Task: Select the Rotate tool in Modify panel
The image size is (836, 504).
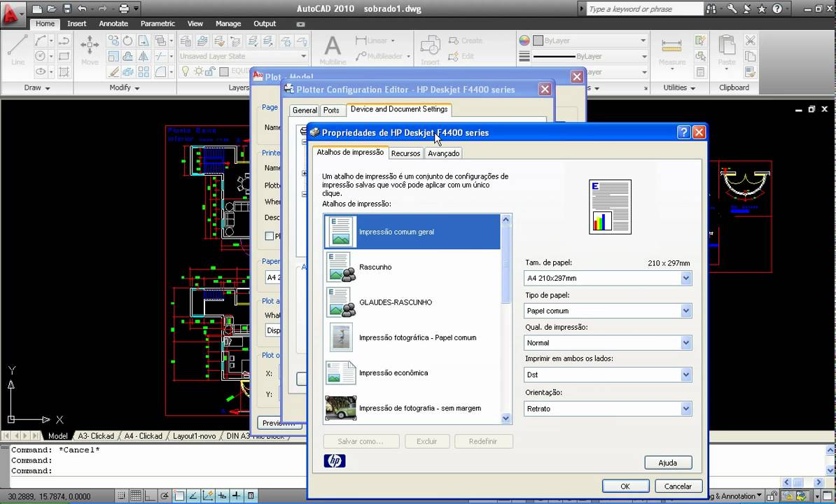Action: point(128,41)
